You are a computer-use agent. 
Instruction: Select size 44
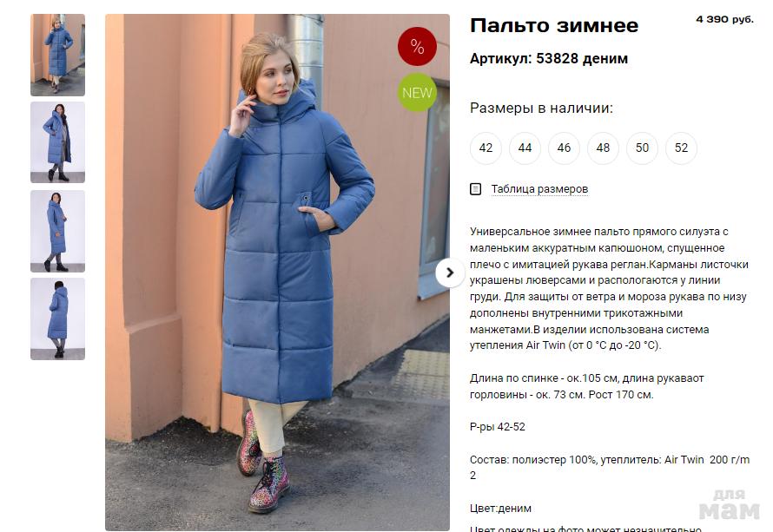[x=525, y=148]
